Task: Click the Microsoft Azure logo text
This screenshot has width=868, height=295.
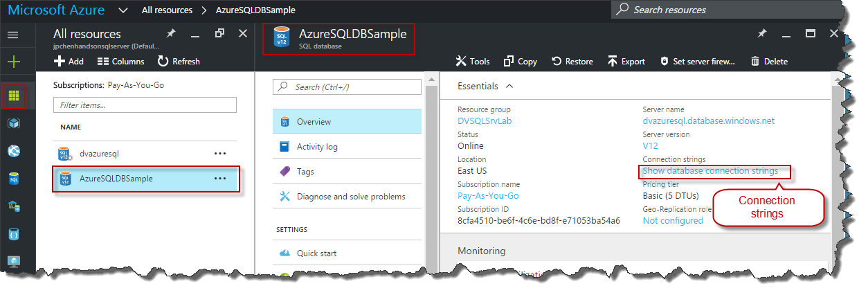Action: [x=56, y=10]
